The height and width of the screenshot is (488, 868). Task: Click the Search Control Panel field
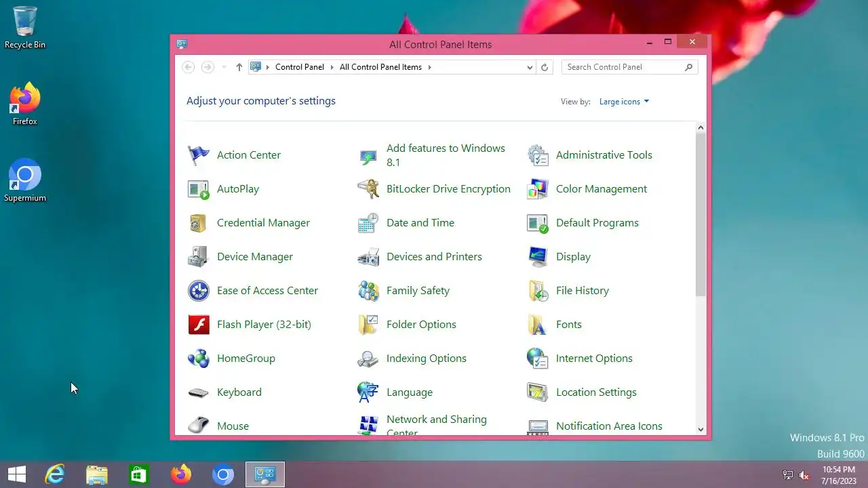pos(629,67)
